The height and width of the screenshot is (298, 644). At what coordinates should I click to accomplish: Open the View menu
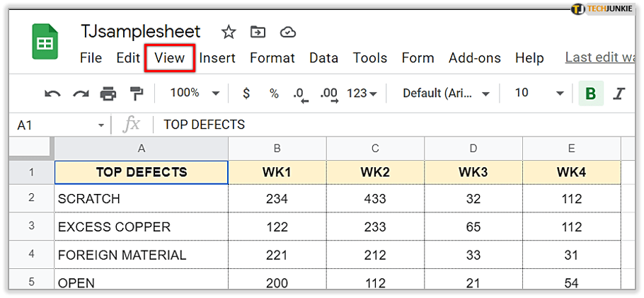[x=169, y=58]
